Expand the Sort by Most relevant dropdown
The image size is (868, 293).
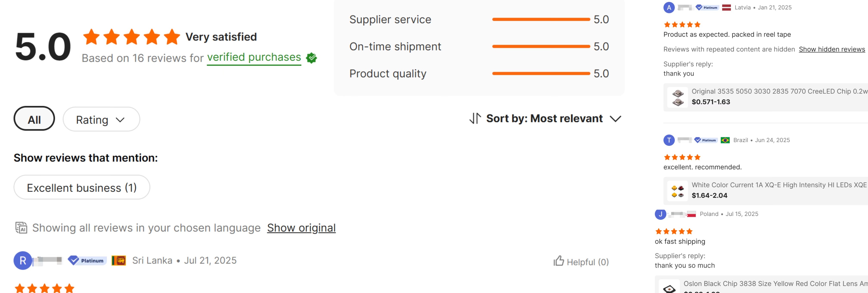(545, 118)
